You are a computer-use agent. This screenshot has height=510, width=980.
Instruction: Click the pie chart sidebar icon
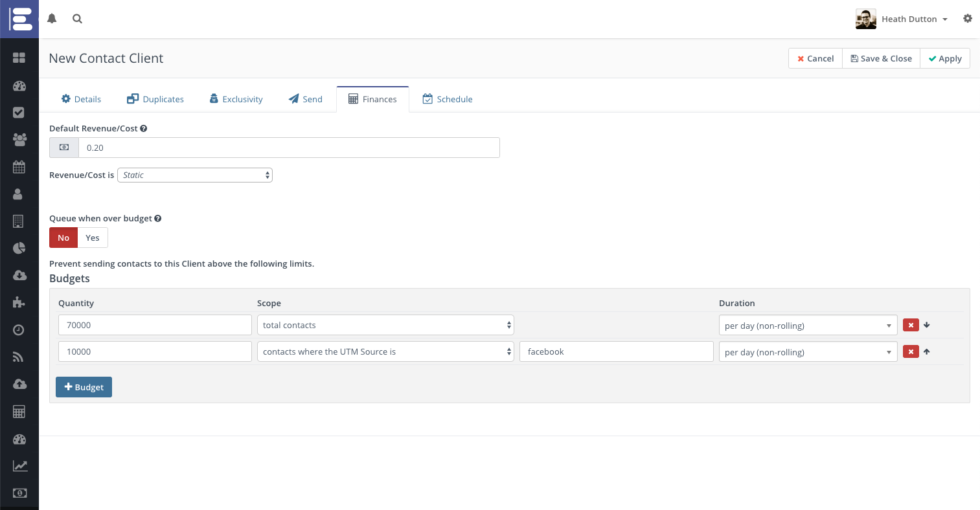[19, 248]
